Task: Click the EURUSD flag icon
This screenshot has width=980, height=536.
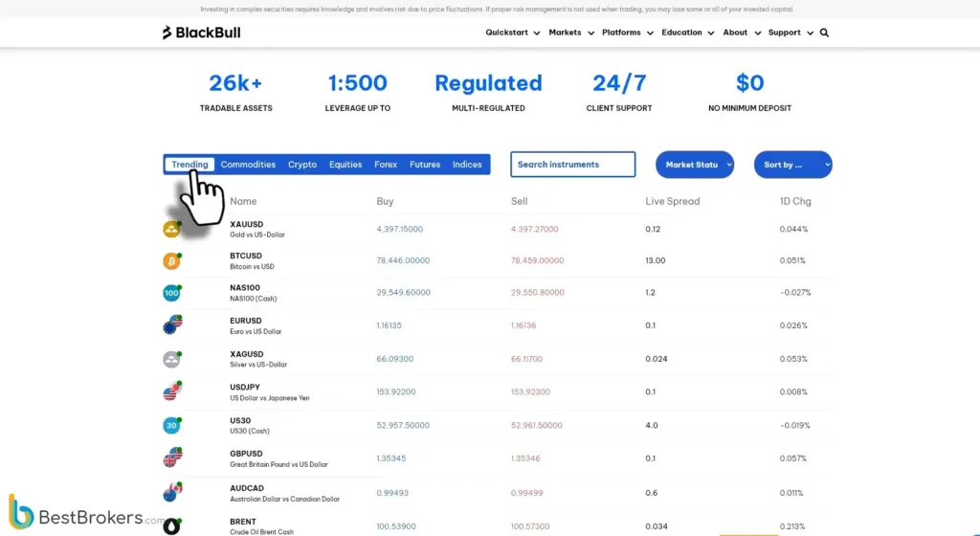Action: click(x=172, y=324)
